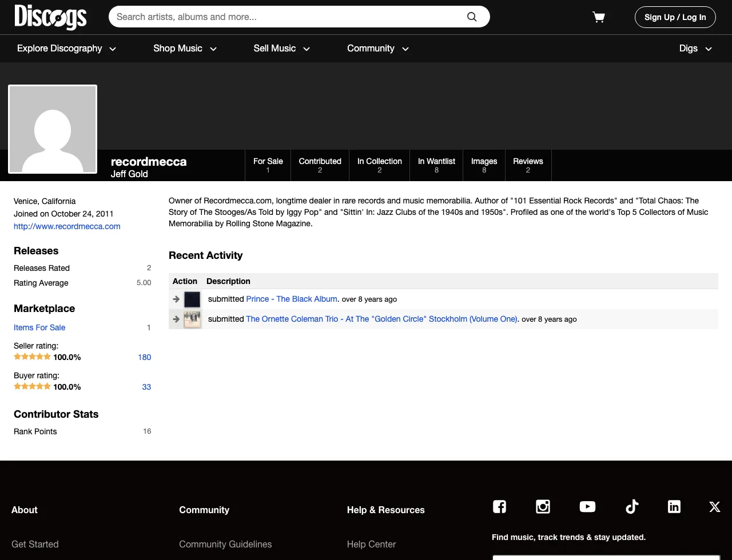Open Discogs TikTok icon
The image size is (732, 560).
click(x=632, y=506)
